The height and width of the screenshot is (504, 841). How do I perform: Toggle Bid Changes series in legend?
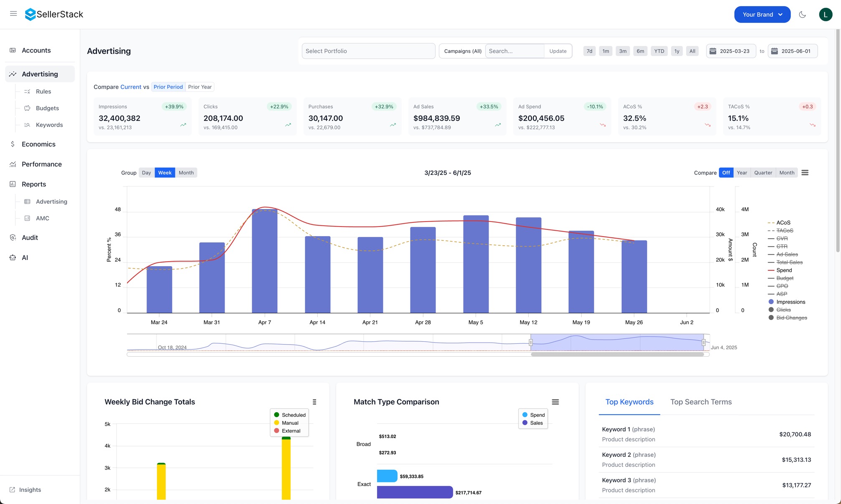[x=787, y=318]
